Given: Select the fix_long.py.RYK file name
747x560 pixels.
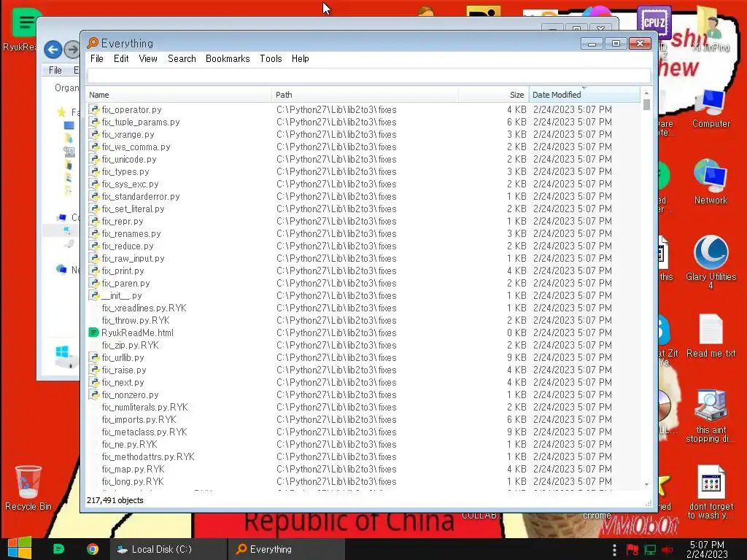Looking at the screenshot, I should pyautogui.click(x=133, y=481).
